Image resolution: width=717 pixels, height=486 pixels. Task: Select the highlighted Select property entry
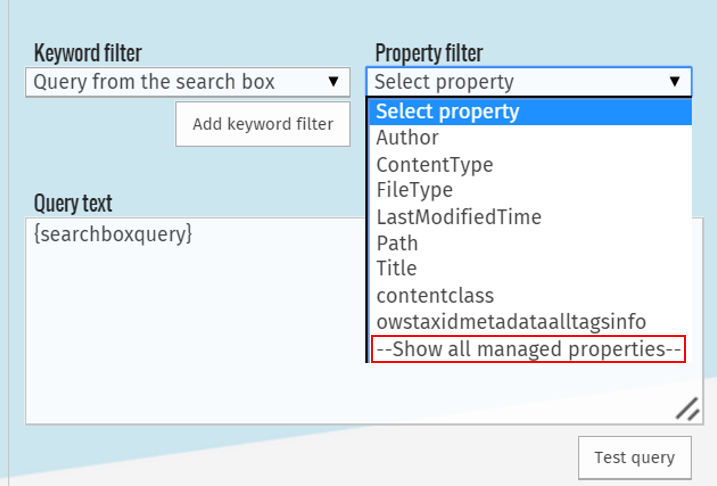click(x=530, y=111)
